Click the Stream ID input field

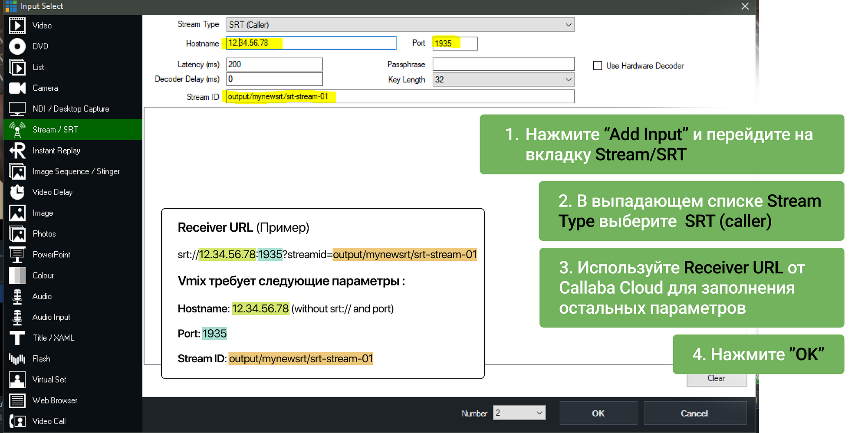coord(400,96)
